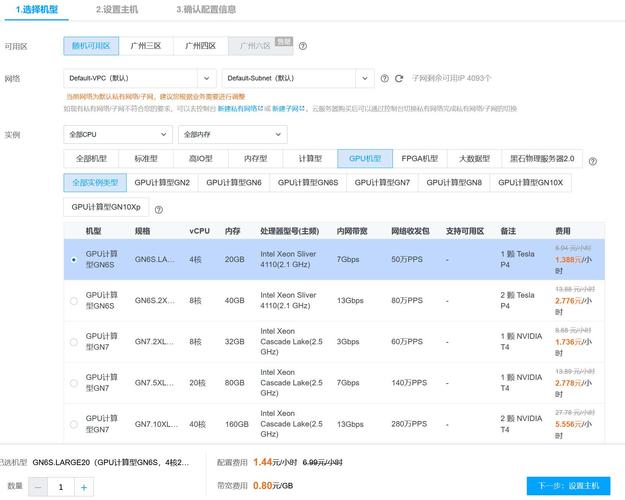Filter by GPU计算型GN7 instance tab
Screen dimensions: 625x500
(382, 183)
